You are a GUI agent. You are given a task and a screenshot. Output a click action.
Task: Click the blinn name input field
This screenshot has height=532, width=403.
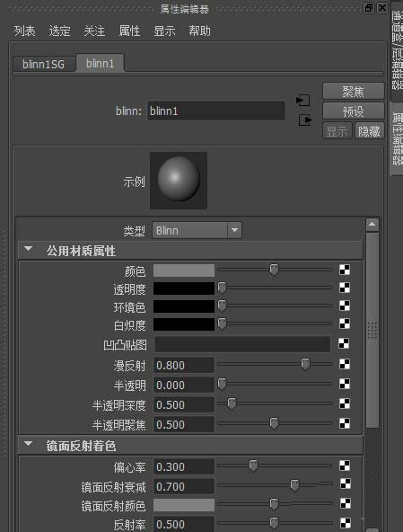tap(216, 111)
